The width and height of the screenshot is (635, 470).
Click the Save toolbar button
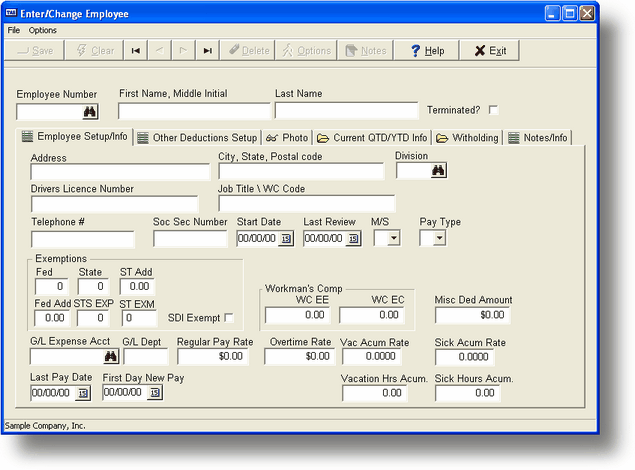[34, 51]
